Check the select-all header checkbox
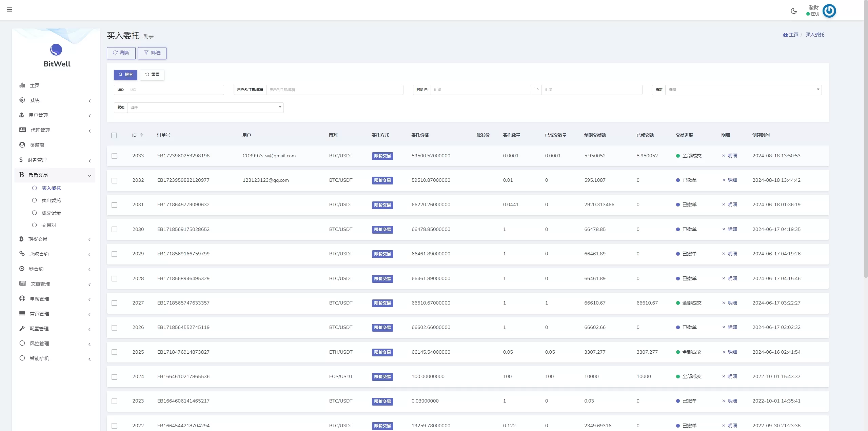Image resolution: width=868 pixels, height=431 pixels. tap(114, 135)
